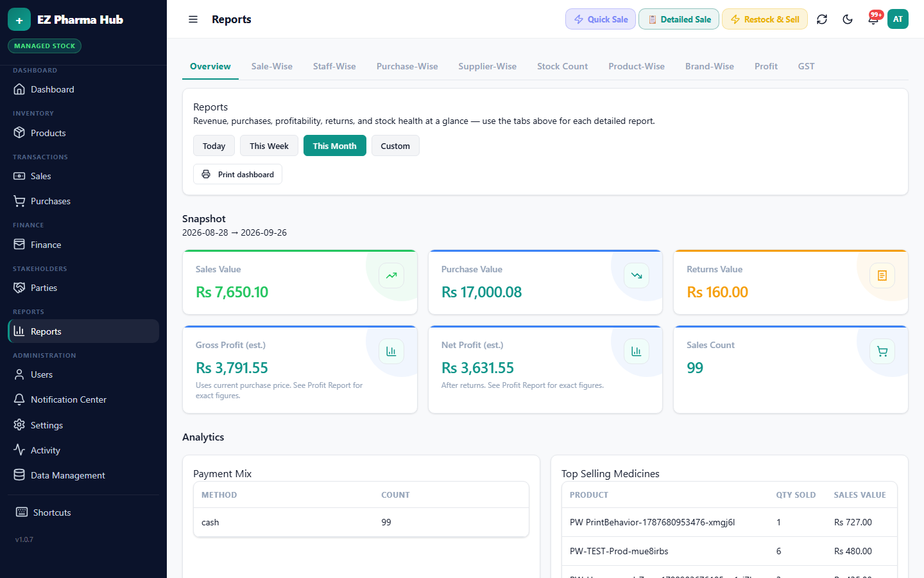Open the Purchase-Wise report tab
The image size is (924, 578).
coord(407,66)
